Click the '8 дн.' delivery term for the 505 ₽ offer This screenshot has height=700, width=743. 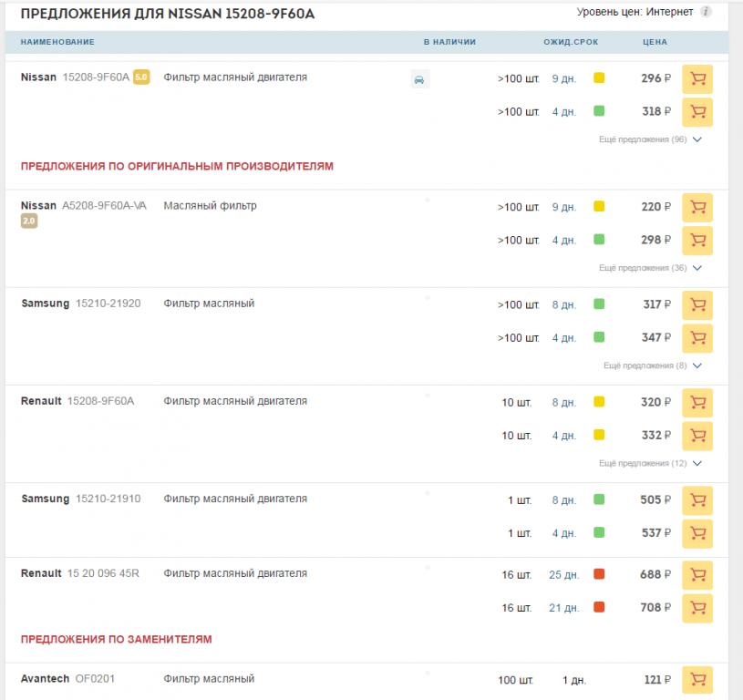[x=564, y=500]
